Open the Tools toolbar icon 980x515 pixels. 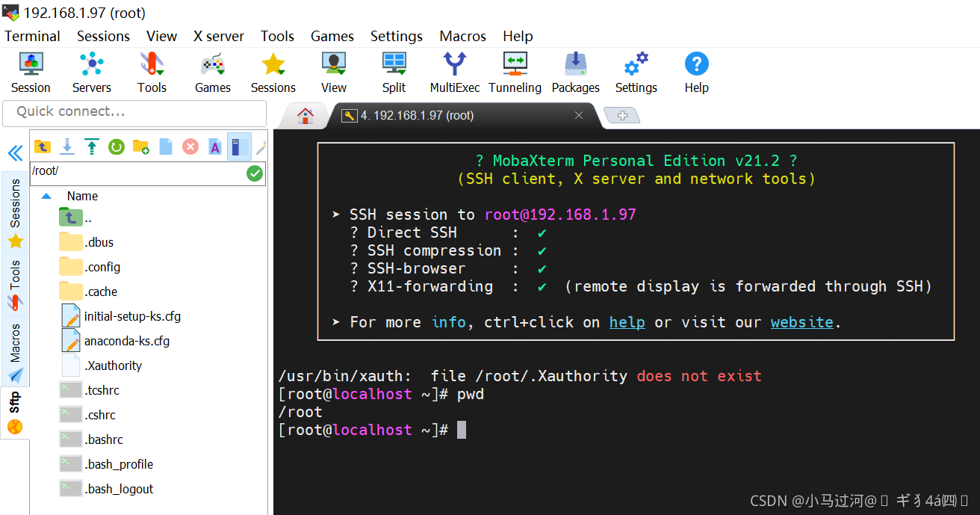(x=152, y=73)
